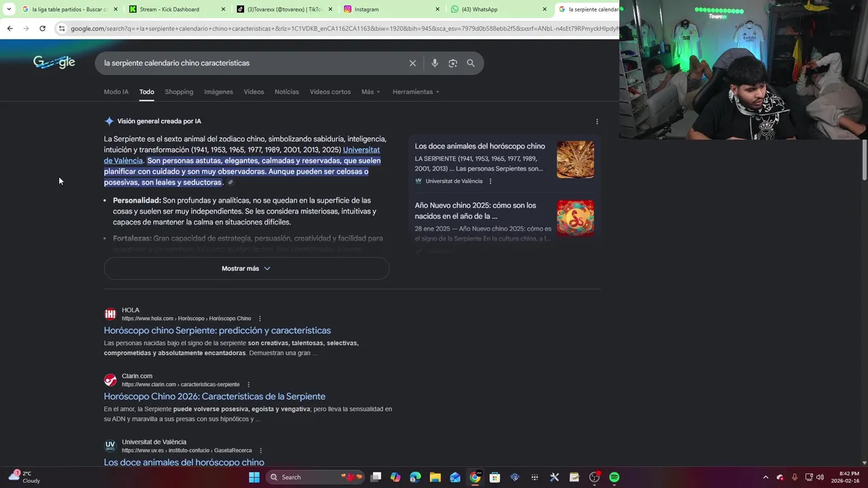
Task: Click the Clarin.com site favicon
Action: point(110,380)
